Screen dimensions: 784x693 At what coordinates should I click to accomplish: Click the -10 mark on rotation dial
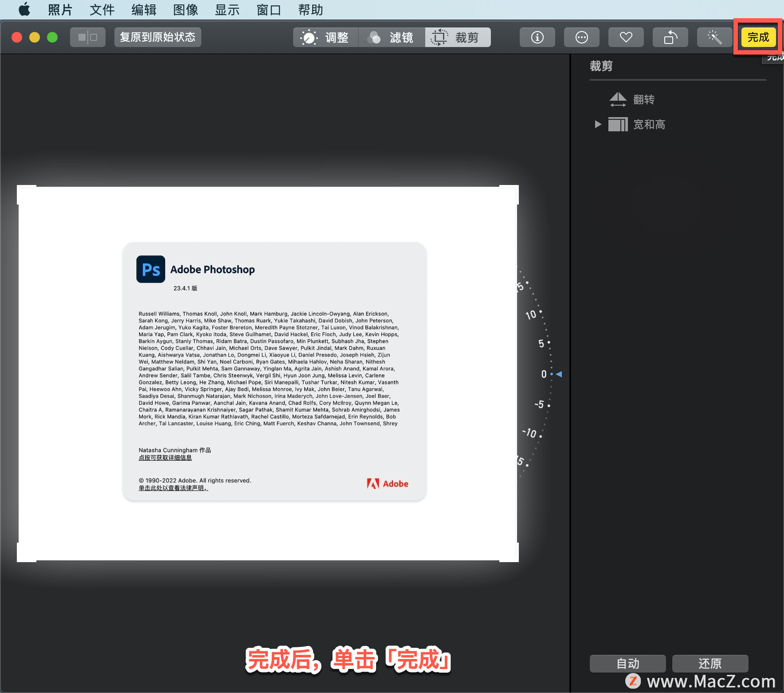pyautogui.click(x=530, y=433)
